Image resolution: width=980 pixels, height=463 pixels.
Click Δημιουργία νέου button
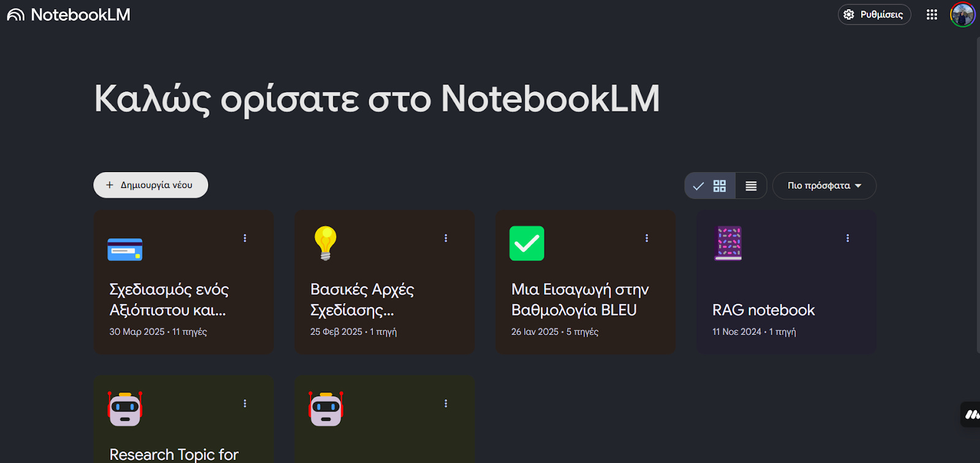pos(151,185)
